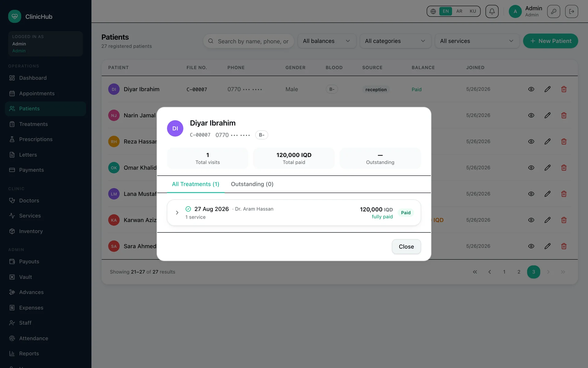This screenshot has width=588, height=368.
Task: Select the Outstanding (0) tab
Action: tap(252, 184)
